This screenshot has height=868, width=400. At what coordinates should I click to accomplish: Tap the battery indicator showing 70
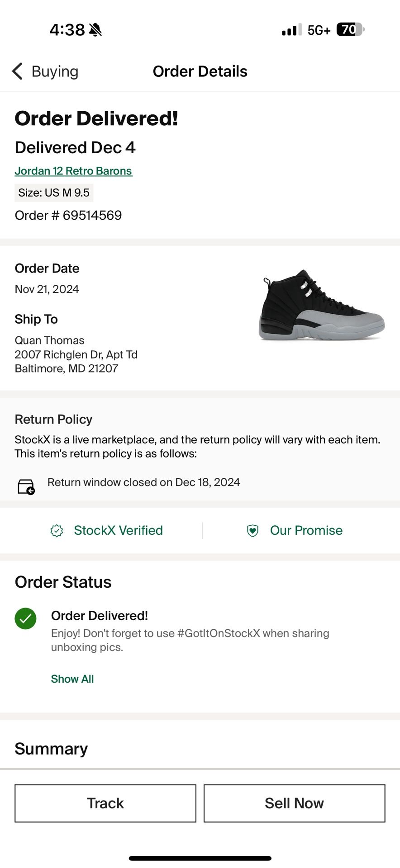[x=350, y=30]
